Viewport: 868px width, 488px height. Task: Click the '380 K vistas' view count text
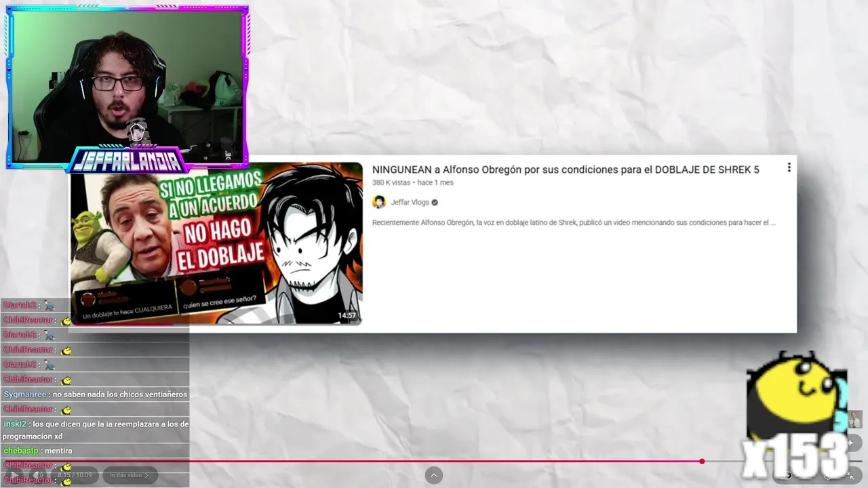[x=391, y=182]
